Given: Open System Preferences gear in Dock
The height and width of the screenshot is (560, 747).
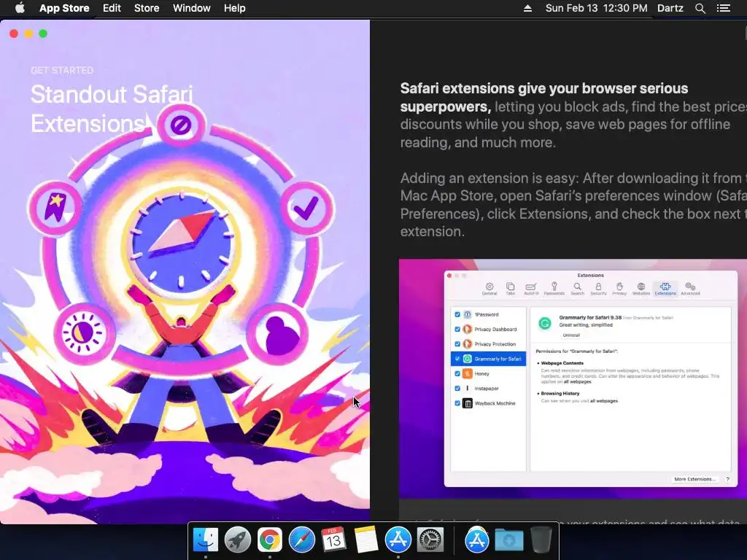Looking at the screenshot, I should point(430,540).
